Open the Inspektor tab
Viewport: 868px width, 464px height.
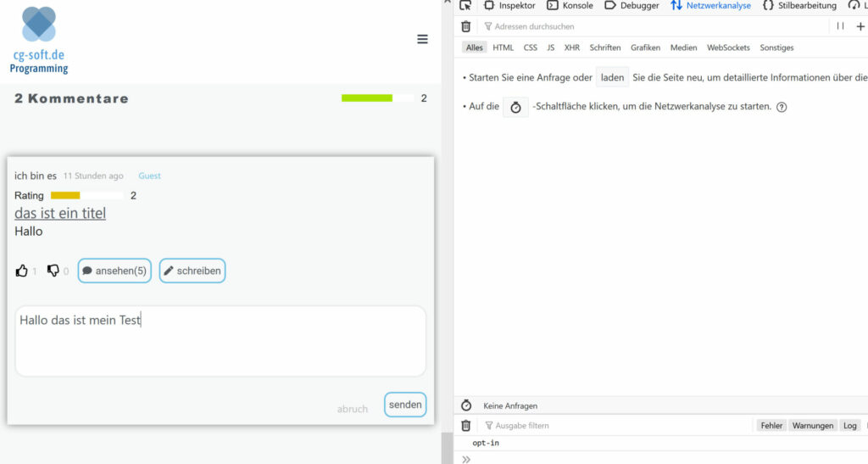pos(509,6)
